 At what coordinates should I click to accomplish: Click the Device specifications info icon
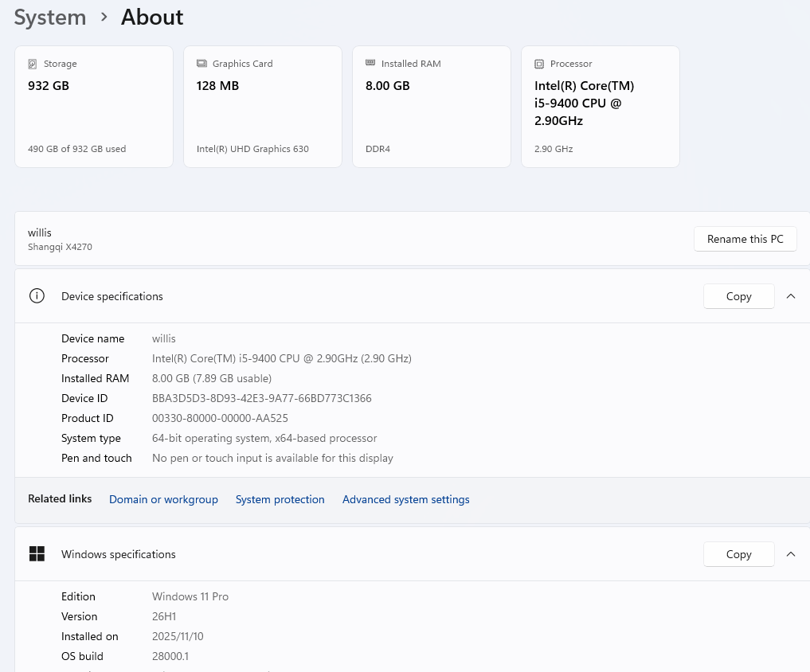click(x=37, y=296)
